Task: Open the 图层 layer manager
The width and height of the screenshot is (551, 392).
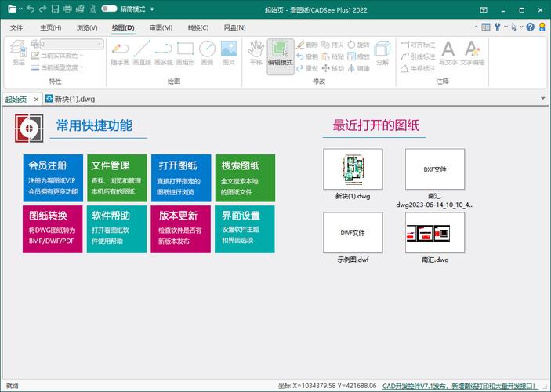Action: (18, 53)
